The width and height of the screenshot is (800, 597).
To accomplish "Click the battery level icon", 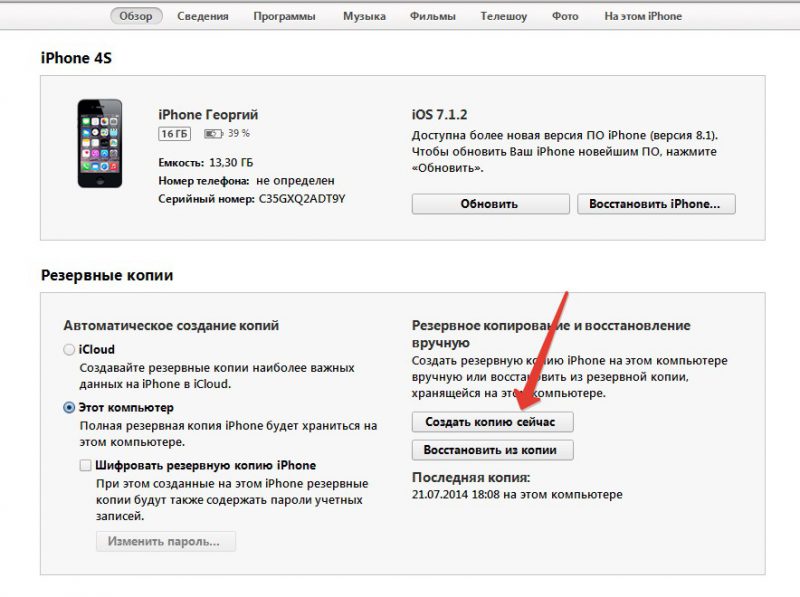I will 213,134.
